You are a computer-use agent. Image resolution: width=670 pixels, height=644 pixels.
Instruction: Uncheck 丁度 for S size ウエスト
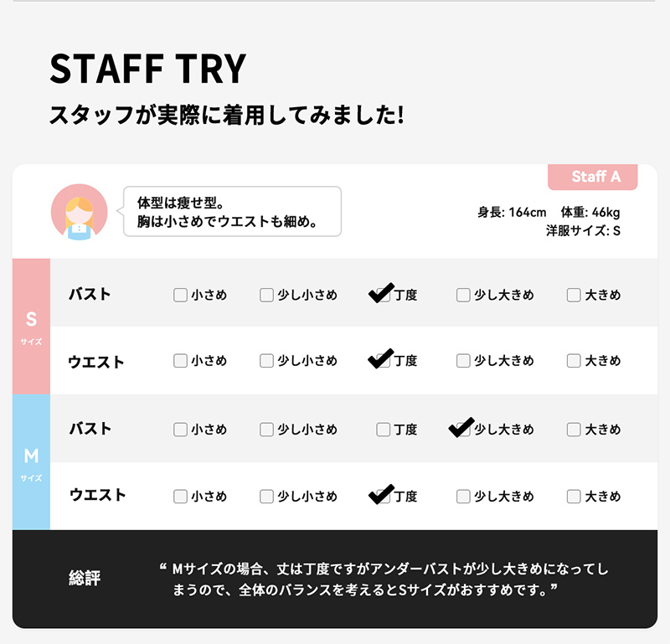(x=383, y=361)
